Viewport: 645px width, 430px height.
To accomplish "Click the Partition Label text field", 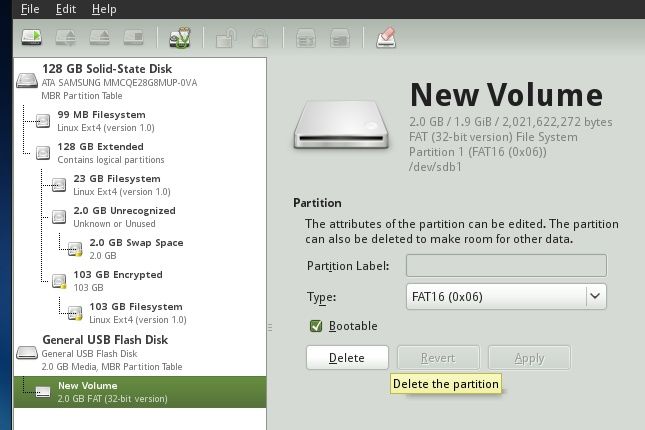I will [506, 265].
